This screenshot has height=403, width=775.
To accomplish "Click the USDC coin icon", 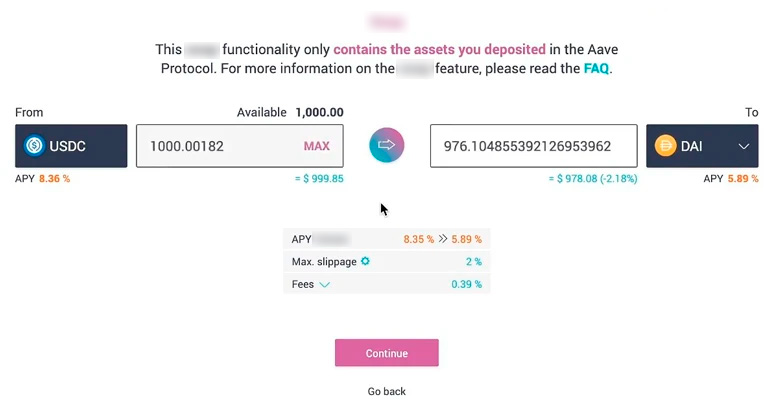I will pos(35,146).
